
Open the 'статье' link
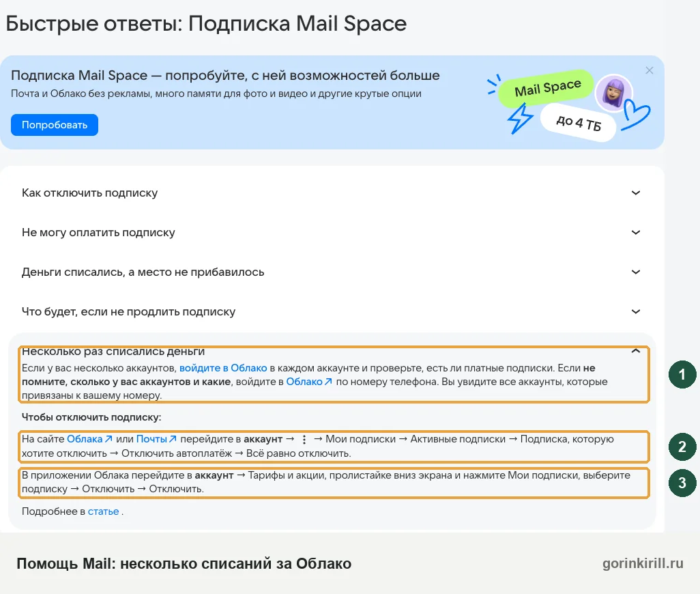[x=103, y=511]
